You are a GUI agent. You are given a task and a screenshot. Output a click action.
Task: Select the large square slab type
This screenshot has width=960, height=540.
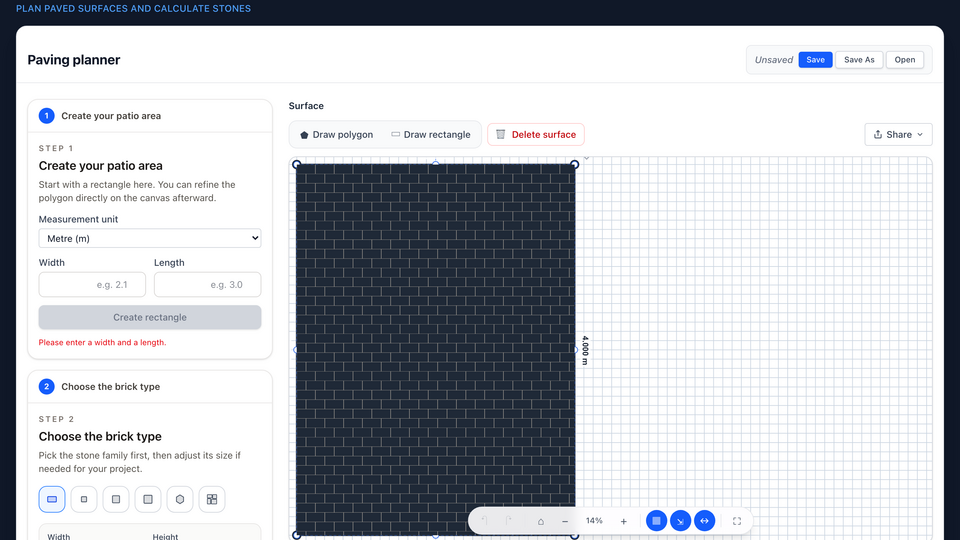(x=148, y=499)
